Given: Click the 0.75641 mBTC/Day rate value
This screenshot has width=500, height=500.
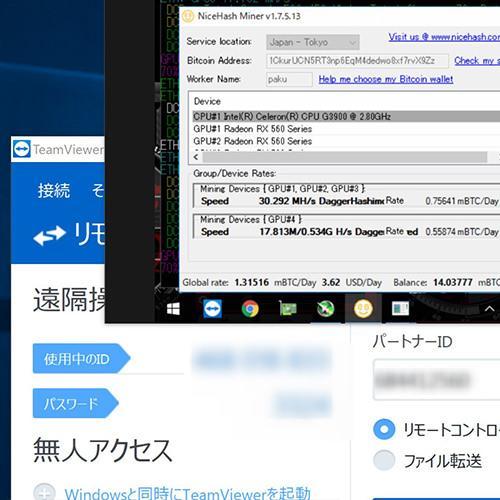Looking at the screenshot, I should [x=462, y=201].
